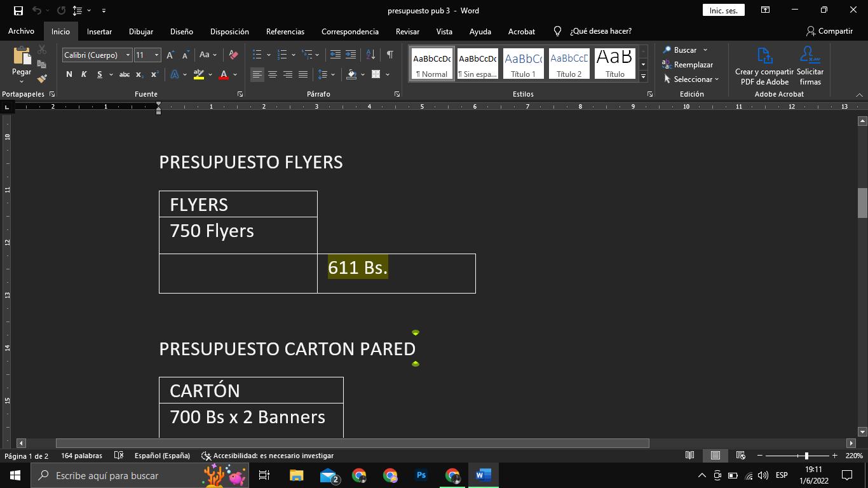The width and height of the screenshot is (868, 488).
Task: Toggle show paragraph marks (¶)
Action: click(390, 55)
